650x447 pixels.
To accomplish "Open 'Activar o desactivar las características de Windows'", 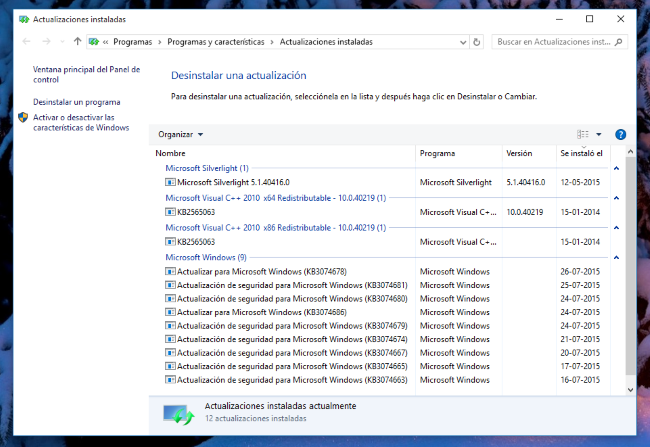I will 80,122.
